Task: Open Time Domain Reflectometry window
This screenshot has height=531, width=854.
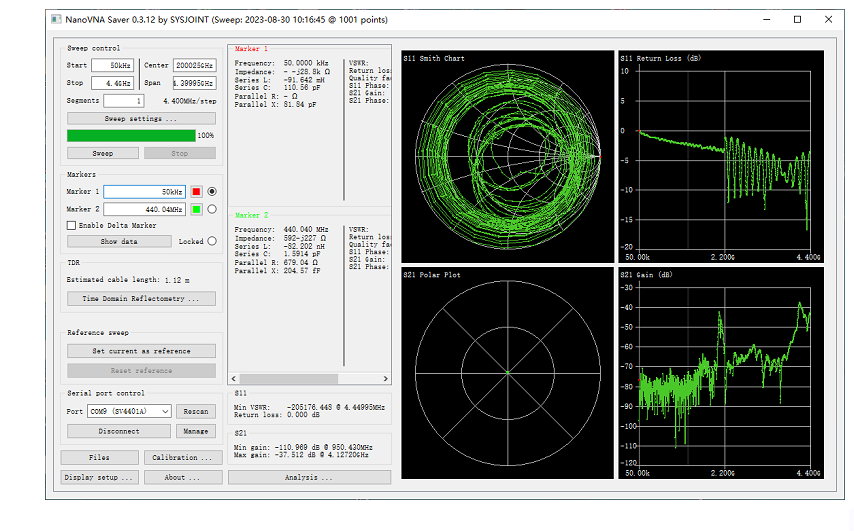Action: [x=141, y=298]
